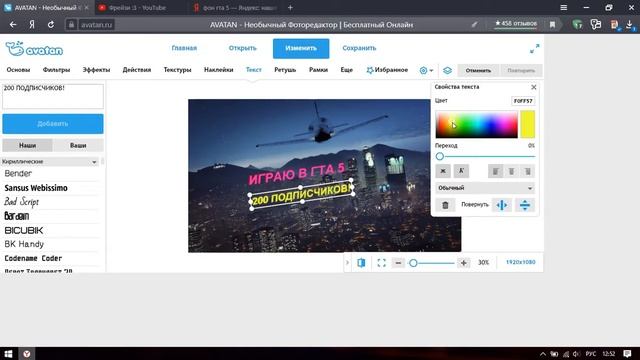Open the Ретушь menu

coord(285,70)
